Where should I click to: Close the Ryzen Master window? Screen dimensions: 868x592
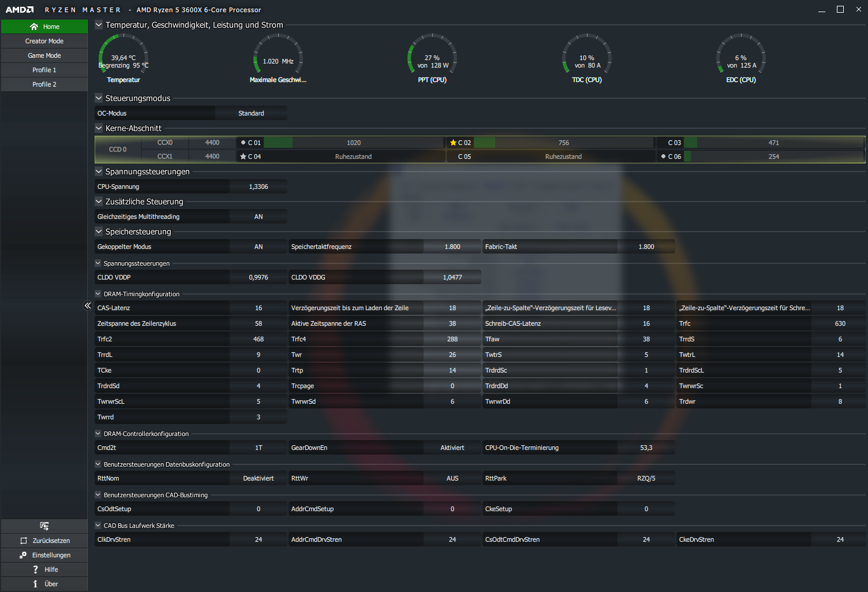click(859, 10)
